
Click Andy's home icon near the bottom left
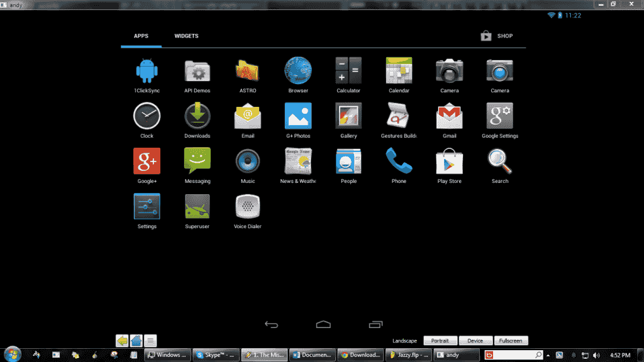coord(136,340)
